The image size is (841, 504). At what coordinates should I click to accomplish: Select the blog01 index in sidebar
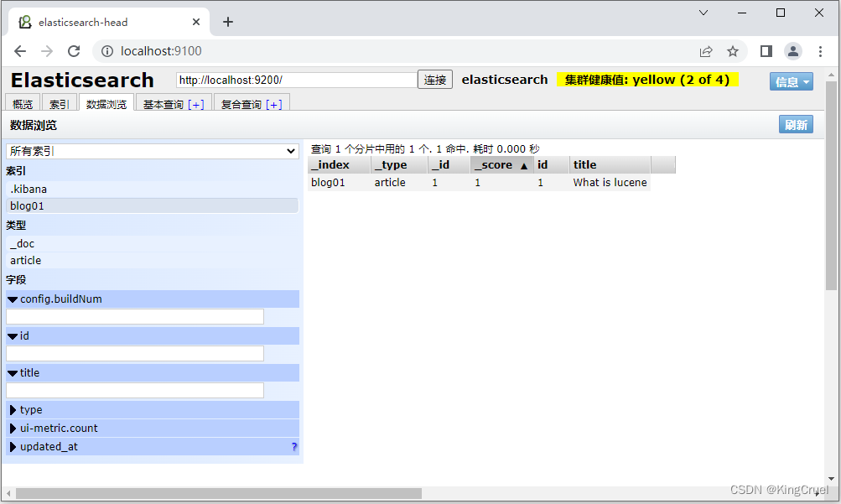coord(153,206)
